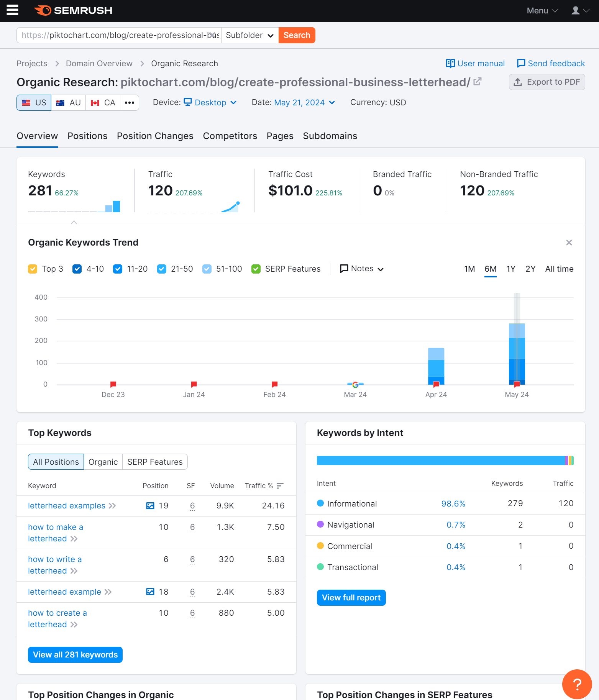Image resolution: width=599 pixels, height=700 pixels.
Task: Open the Competitors tab
Action: click(x=230, y=136)
